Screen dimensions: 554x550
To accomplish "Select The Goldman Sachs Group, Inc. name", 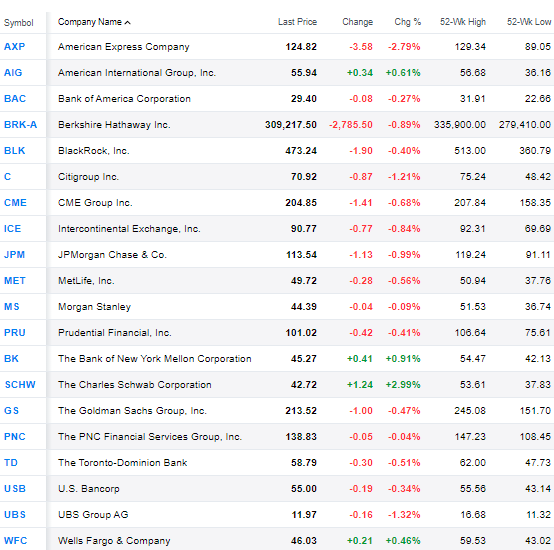I will pos(132,411).
